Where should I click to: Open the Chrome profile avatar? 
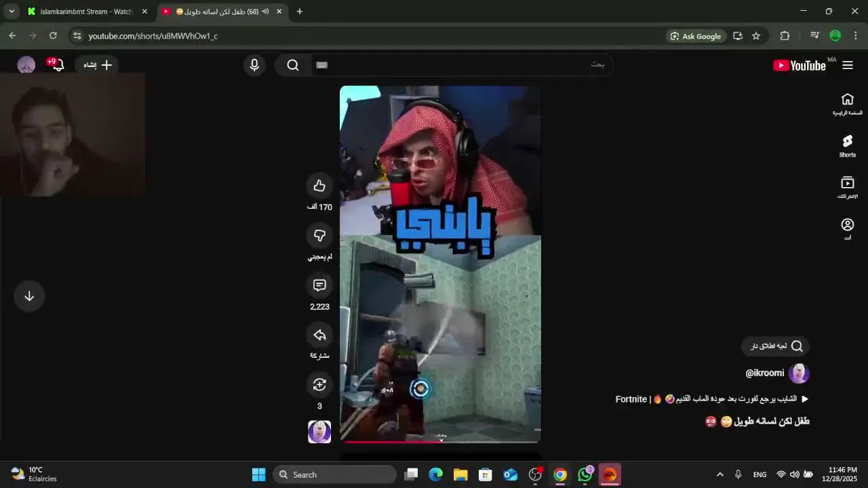(835, 36)
